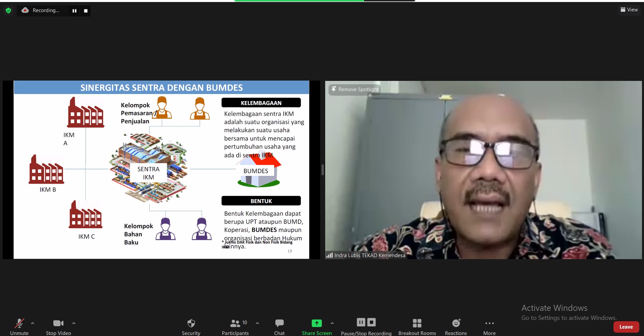Toggle Stop Video camera
The image size is (644, 336).
58,323
